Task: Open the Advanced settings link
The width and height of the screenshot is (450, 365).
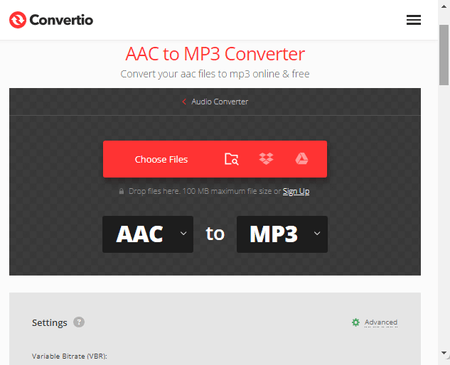Action: [x=381, y=322]
